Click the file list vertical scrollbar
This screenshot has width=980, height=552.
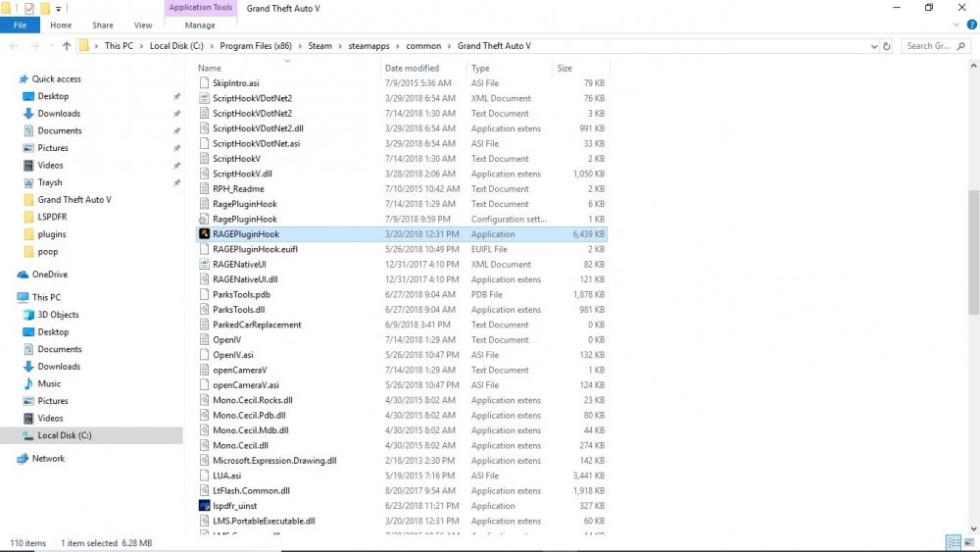coord(974,252)
